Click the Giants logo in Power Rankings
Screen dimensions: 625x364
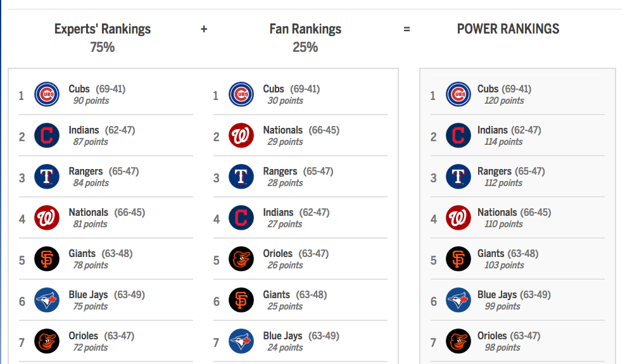point(458,260)
